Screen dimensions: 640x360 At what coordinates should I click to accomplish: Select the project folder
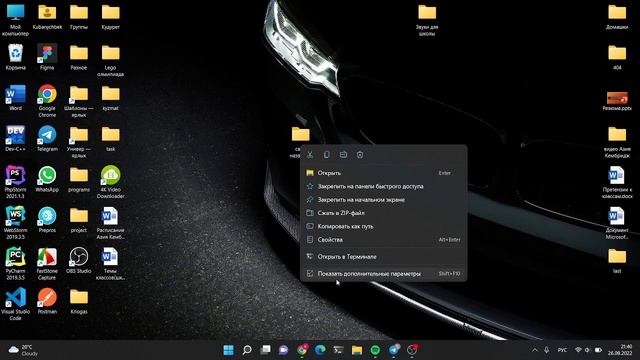(79, 220)
